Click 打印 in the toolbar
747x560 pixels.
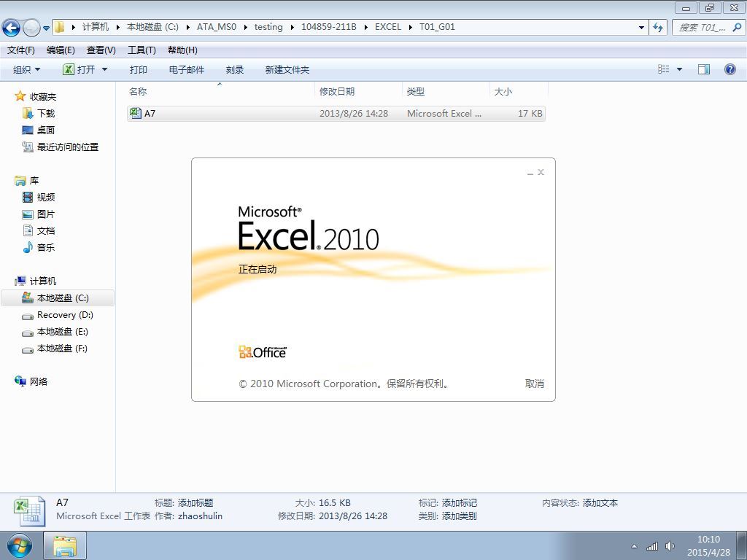pos(138,69)
